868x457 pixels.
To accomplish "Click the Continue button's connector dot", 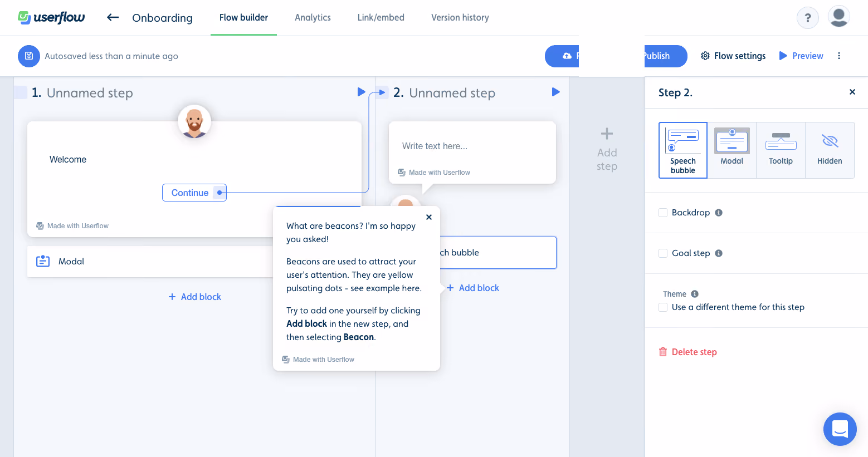I will (220, 193).
